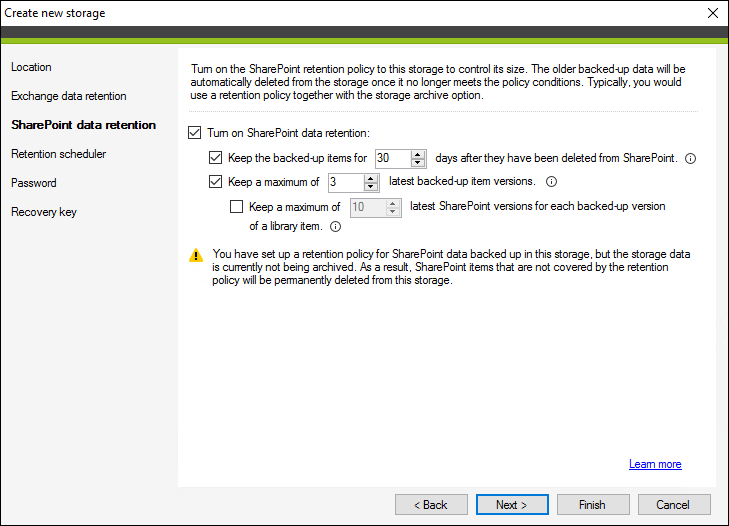Image resolution: width=729 pixels, height=526 pixels.
Task: Click the 'Create new storage' window title
Action: [x=55, y=13]
